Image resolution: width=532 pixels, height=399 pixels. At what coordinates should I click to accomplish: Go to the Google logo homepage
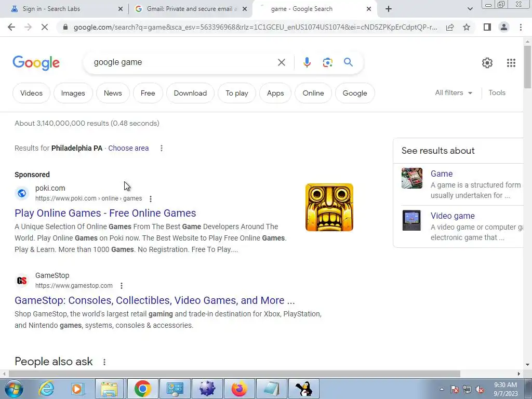(36, 63)
